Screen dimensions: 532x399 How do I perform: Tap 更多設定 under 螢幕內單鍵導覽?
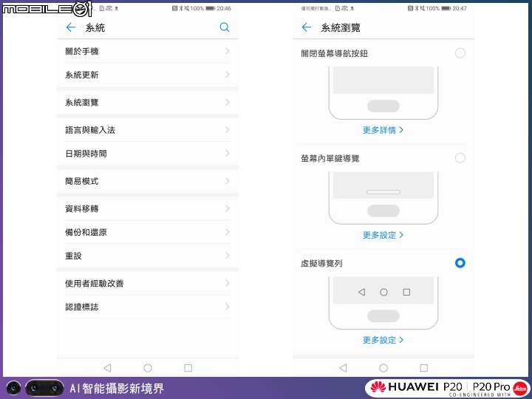[383, 235]
